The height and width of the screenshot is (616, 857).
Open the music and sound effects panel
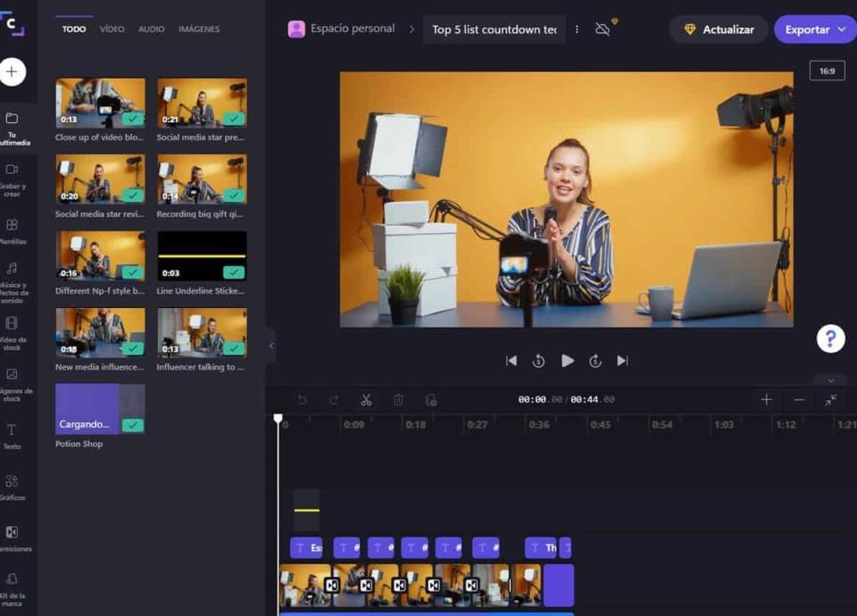(12, 281)
